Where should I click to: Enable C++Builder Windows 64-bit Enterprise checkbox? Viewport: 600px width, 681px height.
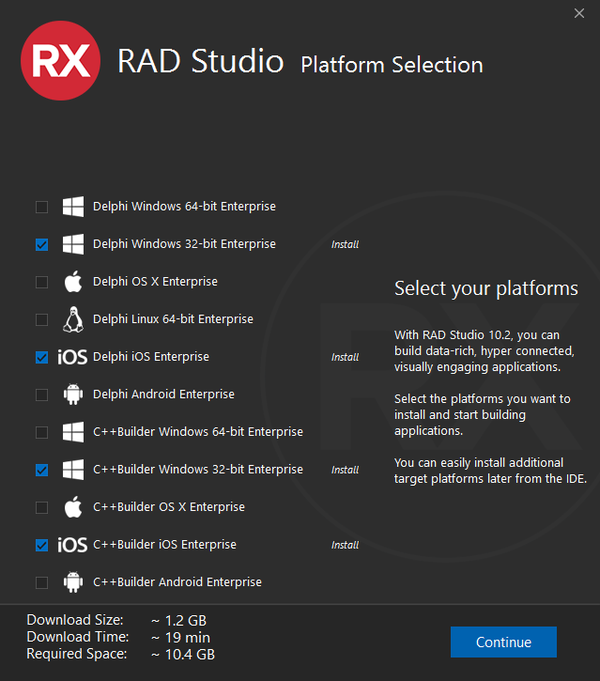tap(42, 433)
